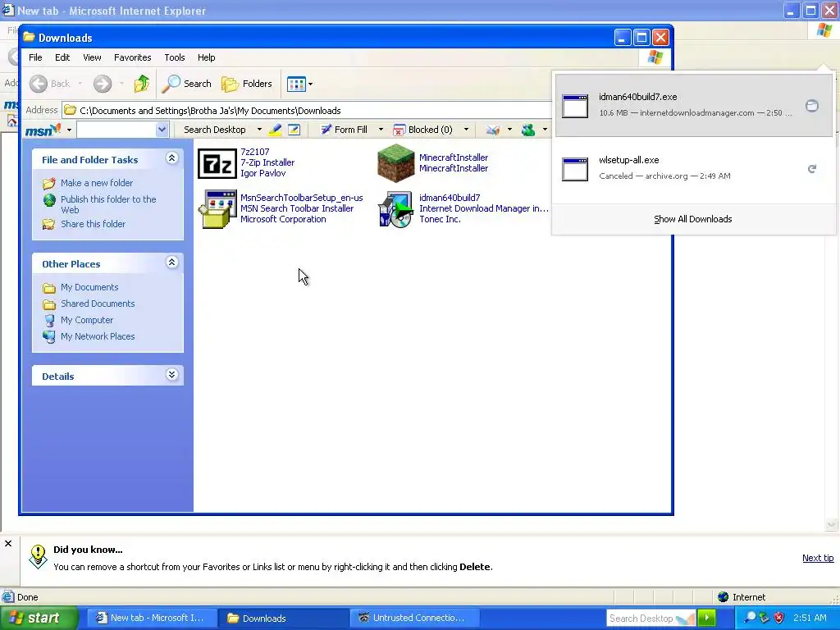Viewport: 840px width, 630px height.
Task: Select the 7z2107 installer icon
Action: [217, 163]
